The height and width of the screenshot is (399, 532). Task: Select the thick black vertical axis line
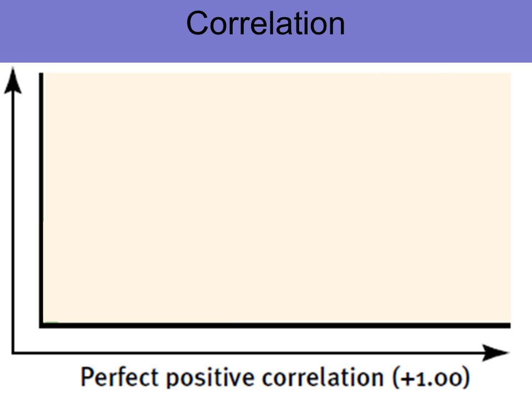[x=42, y=200]
